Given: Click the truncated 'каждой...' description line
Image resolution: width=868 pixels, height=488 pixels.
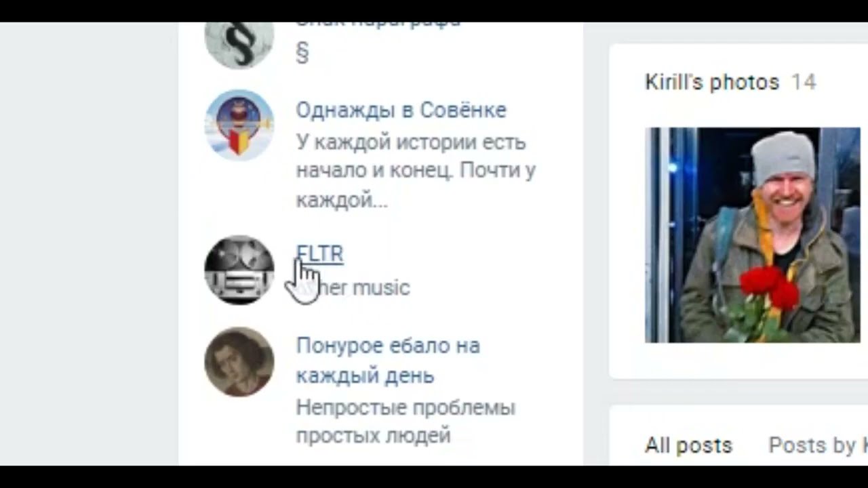Looking at the screenshot, I should click(x=342, y=201).
